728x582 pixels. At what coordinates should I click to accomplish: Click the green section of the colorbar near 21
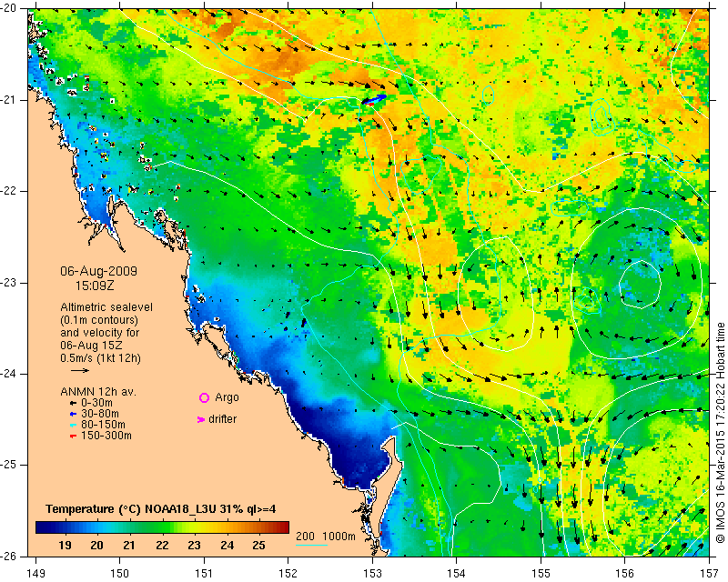tap(129, 527)
